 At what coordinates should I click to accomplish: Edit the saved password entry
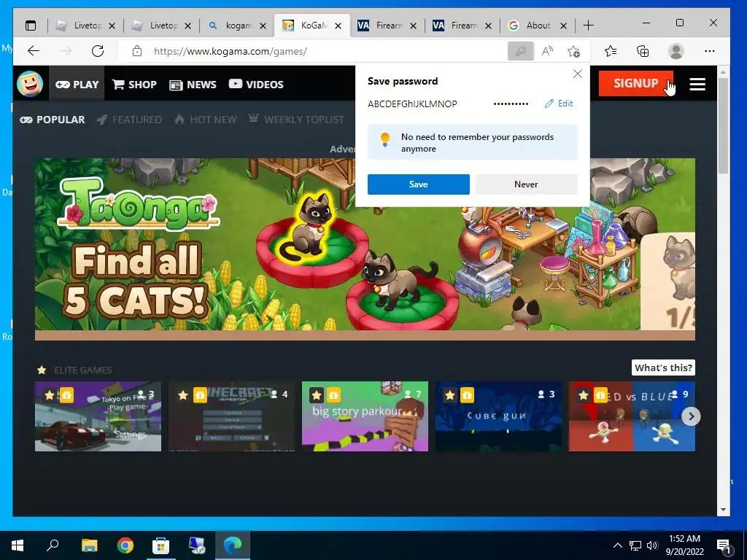(x=559, y=104)
